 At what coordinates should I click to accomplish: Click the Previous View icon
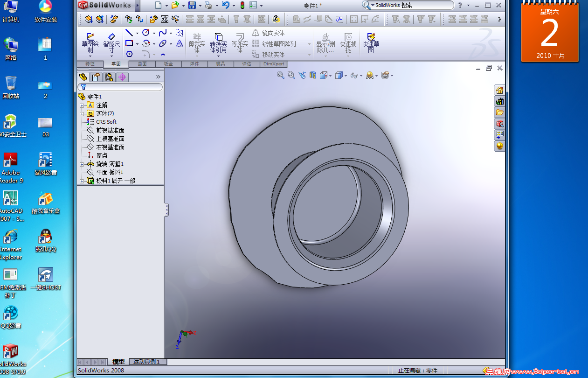click(302, 75)
